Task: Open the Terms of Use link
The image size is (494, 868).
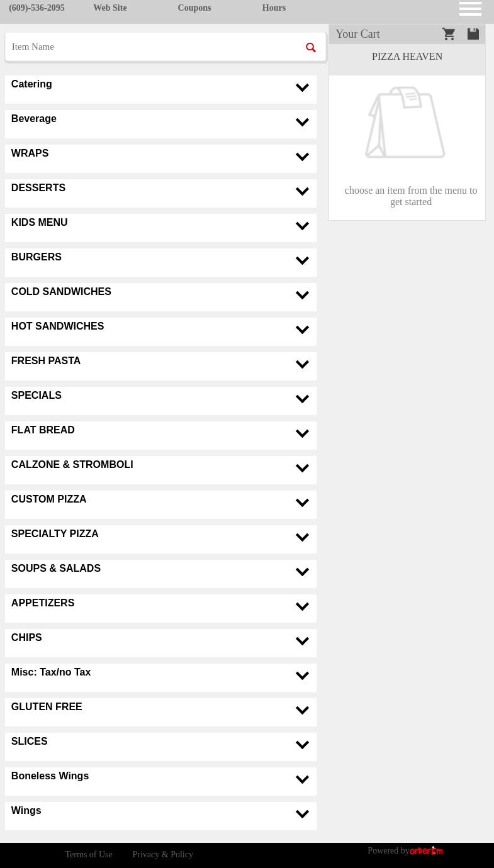Action: pyautogui.click(x=89, y=855)
